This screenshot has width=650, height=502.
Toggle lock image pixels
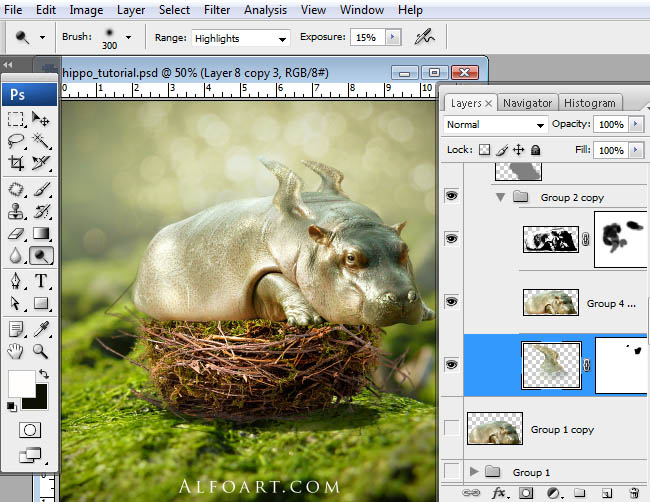pyautogui.click(x=502, y=150)
